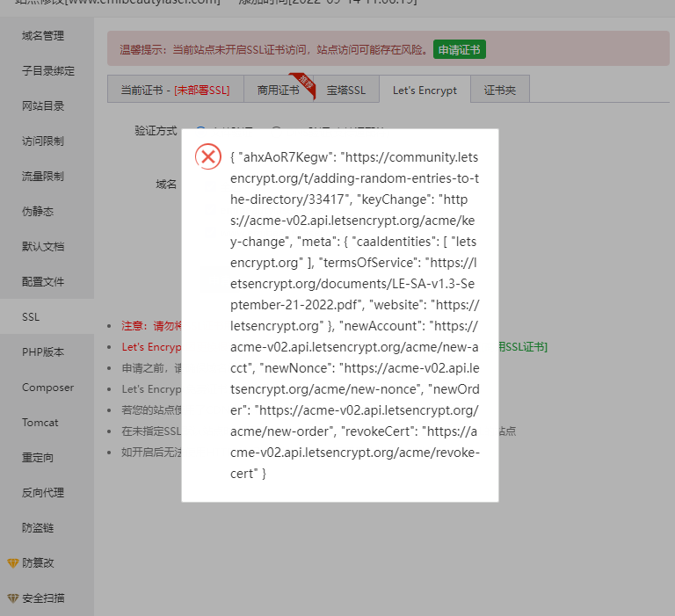The width and height of the screenshot is (675, 616).
Task: Click the red Let's Encrypt notice line
Action: (x=151, y=347)
